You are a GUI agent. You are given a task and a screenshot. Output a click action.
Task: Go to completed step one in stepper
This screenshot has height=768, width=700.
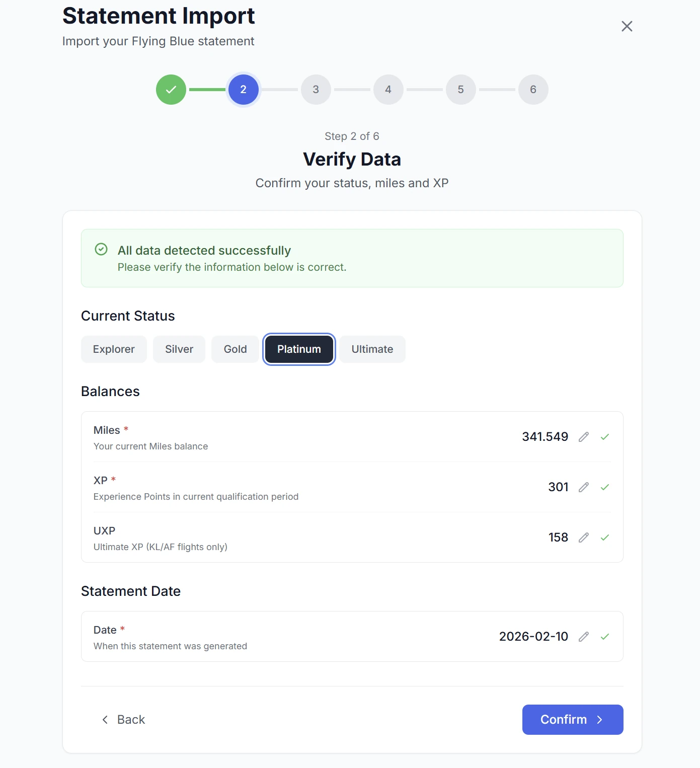[171, 90]
